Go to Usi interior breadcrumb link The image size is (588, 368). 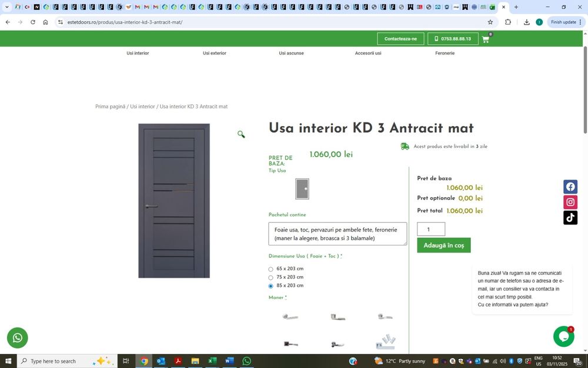[x=142, y=107]
